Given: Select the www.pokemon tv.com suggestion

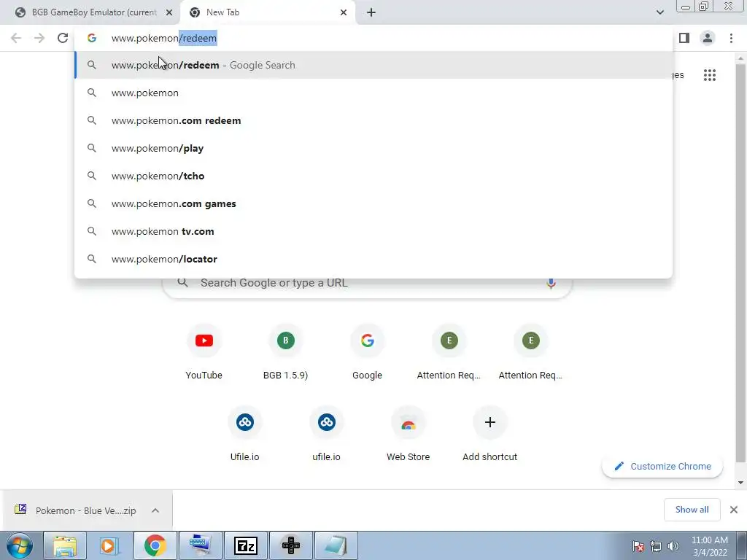Looking at the screenshot, I should tap(373, 231).
